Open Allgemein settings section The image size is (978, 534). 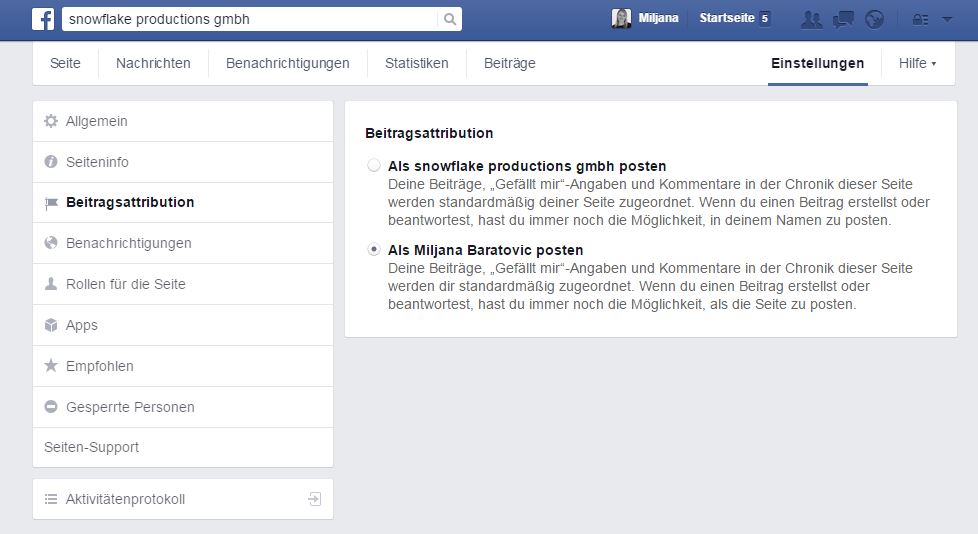tap(96, 121)
